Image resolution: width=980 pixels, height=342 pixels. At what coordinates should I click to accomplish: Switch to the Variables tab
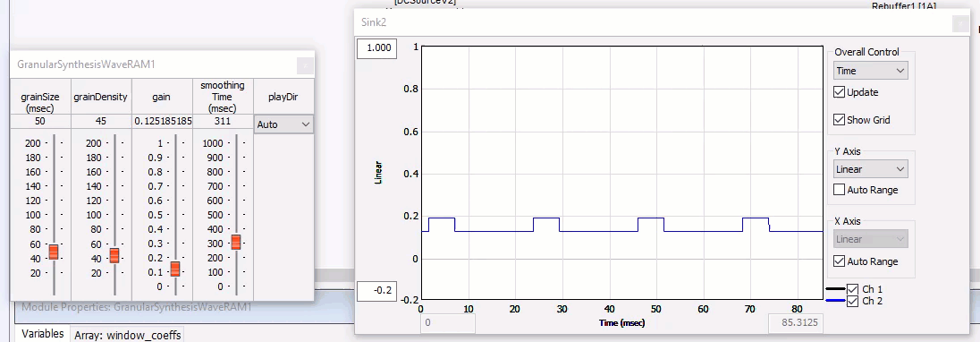click(43, 334)
